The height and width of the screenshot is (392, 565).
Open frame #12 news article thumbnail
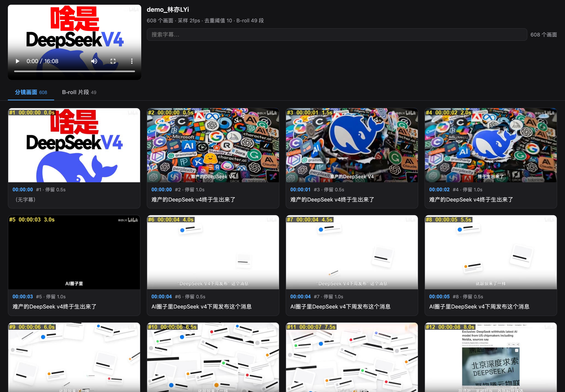(491, 358)
